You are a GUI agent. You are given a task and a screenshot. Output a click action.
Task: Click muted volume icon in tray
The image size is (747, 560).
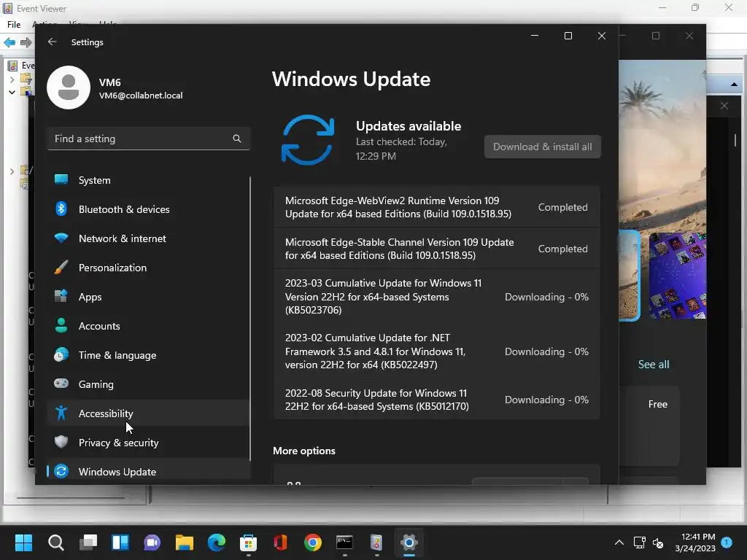coord(658,542)
